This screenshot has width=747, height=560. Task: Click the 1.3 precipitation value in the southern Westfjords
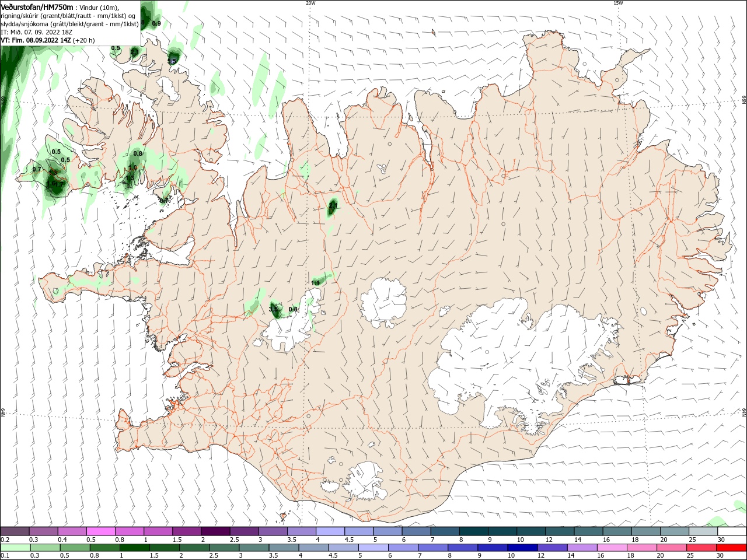click(x=130, y=178)
